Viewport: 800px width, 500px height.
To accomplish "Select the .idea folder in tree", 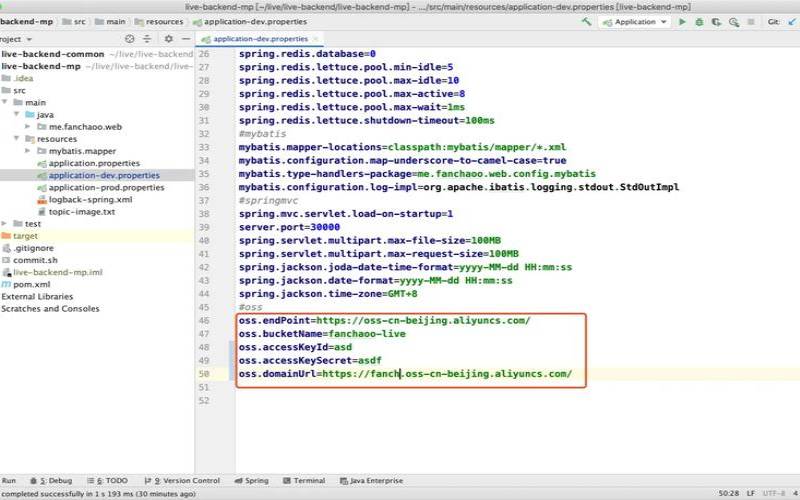I will [x=18, y=79].
